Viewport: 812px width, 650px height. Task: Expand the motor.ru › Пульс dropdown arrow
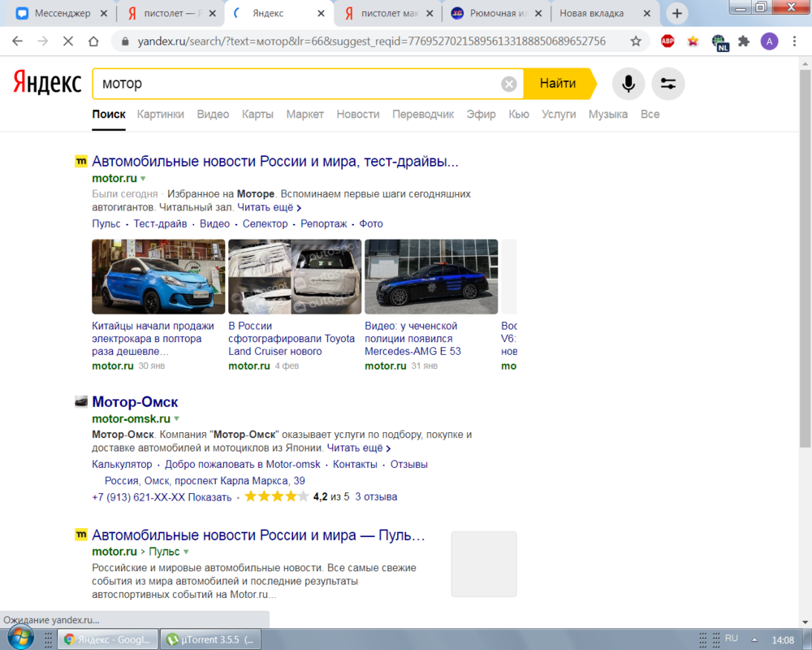(x=186, y=552)
